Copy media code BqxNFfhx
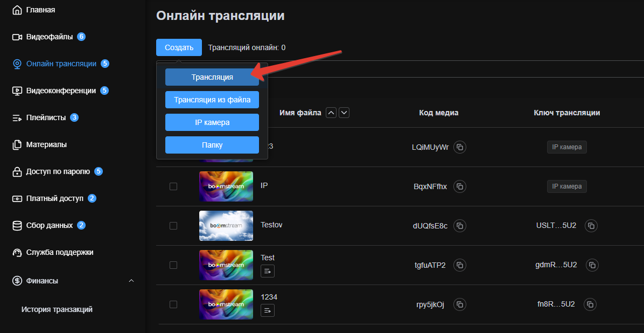The image size is (644, 333). tap(460, 186)
